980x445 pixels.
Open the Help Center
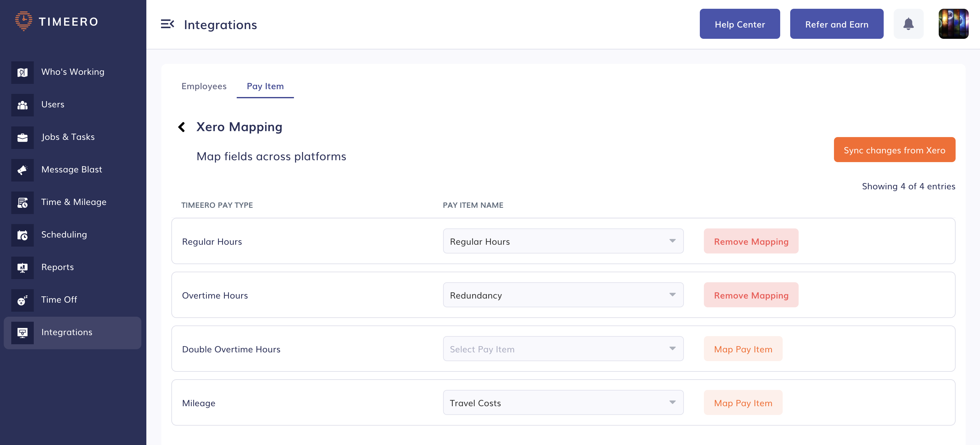coord(740,24)
